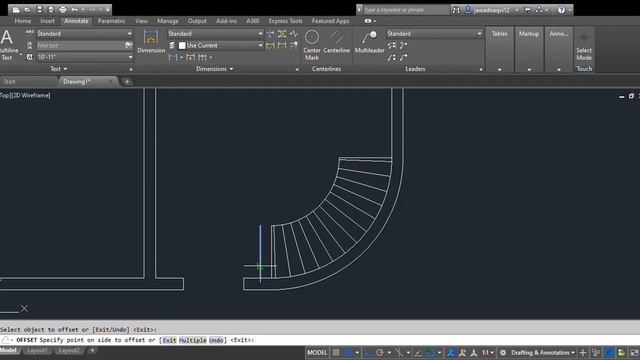Select the Multiline Text tool
This screenshot has height=360, width=640.
coord(8,45)
